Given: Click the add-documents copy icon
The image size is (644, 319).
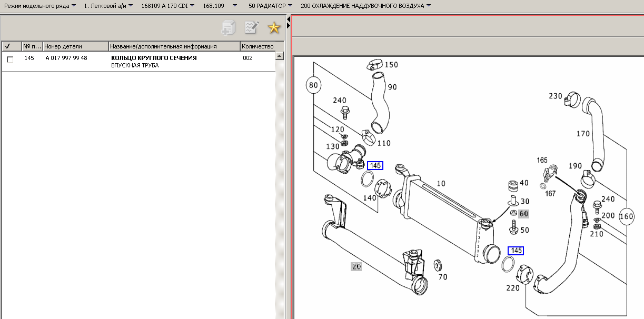Looking at the screenshot, I should [229, 28].
